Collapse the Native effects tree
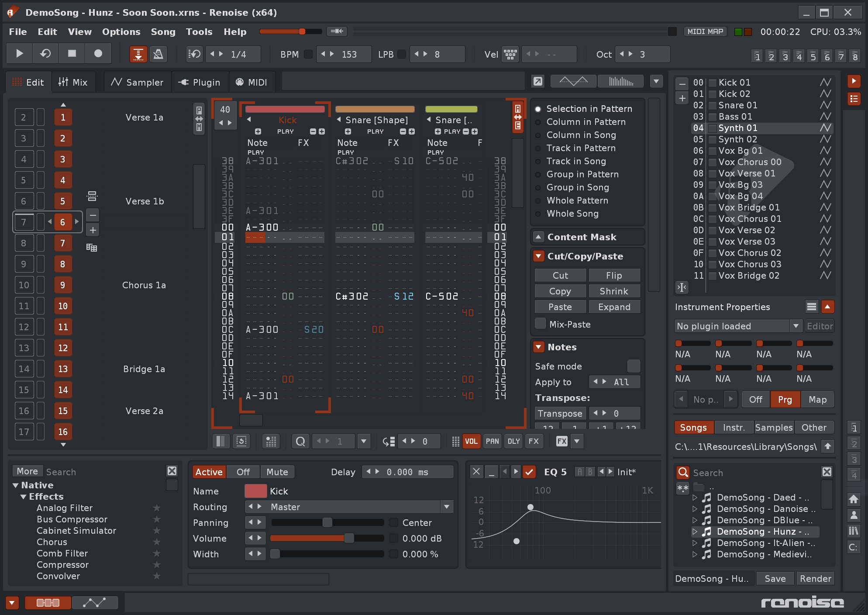The width and height of the screenshot is (868, 615). pyautogui.click(x=16, y=485)
